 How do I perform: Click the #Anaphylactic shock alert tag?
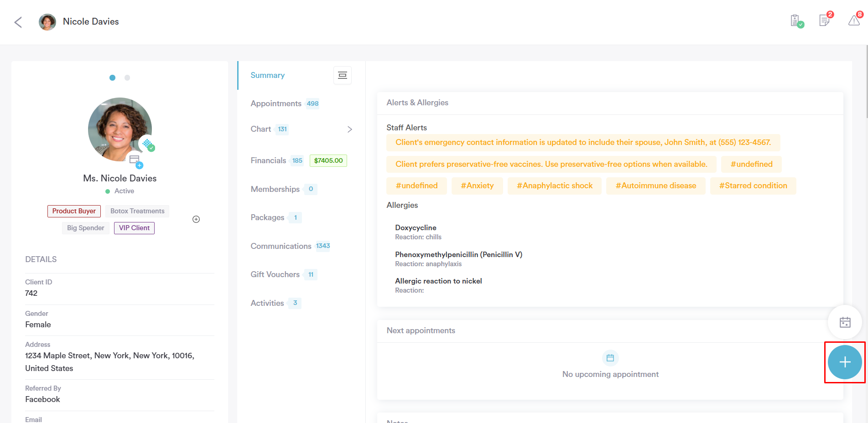[x=554, y=186]
